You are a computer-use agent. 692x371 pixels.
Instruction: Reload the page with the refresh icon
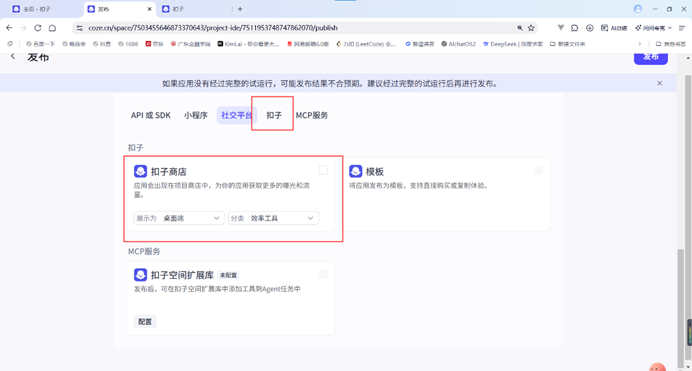coord(38,28)
